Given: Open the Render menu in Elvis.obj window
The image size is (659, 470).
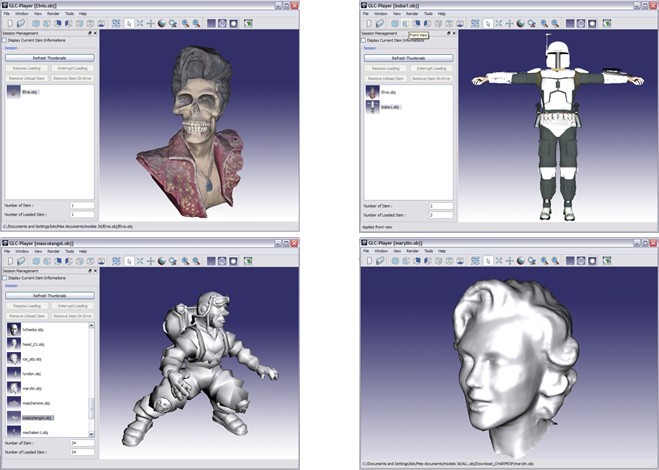Looking at the screenshot, I should (x=53, y=14).
